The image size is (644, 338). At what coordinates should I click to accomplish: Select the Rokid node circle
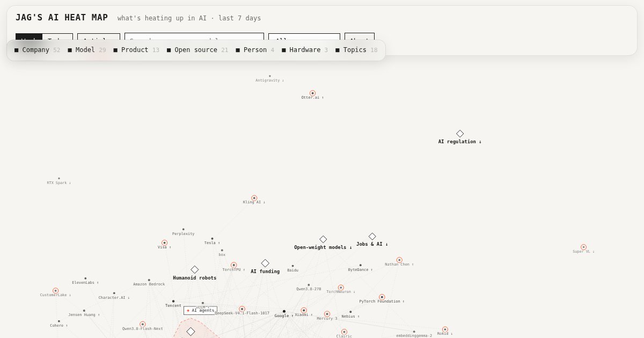[445, 329]
